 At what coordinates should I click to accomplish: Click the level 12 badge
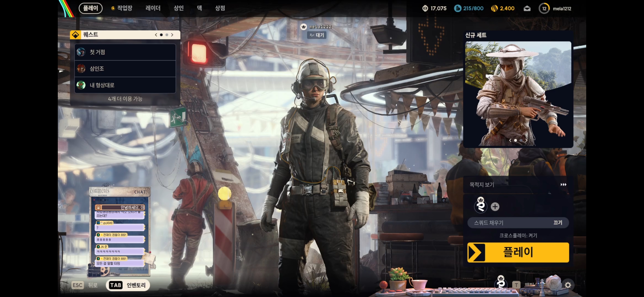click(x=544, y=8)
